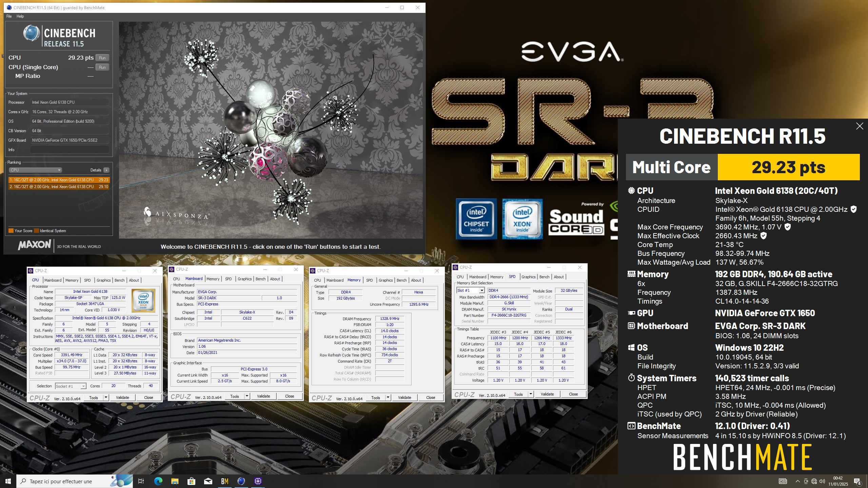Open the Windows Start menu
The image size is (868, 488).
tap(8, 481)
